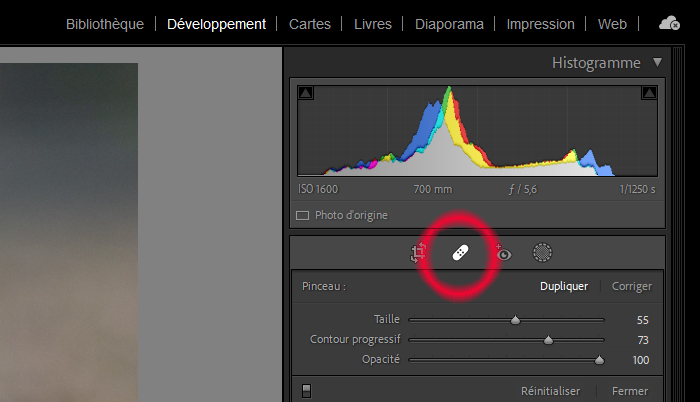Choose Corriger brush mode
The image size is (700, 402).
coord(632,286)
